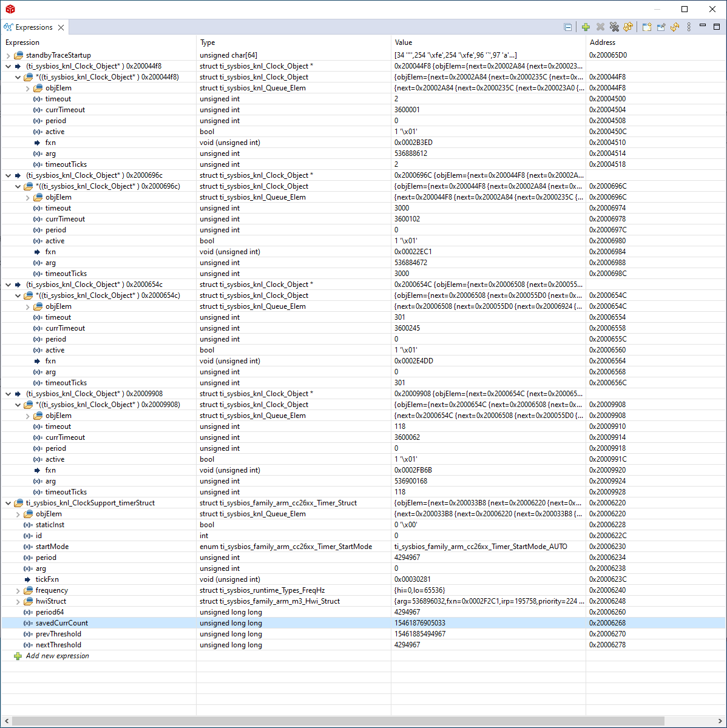Collapse the dereferenced 0x200044f8 Clock_Object struct

click(18, 77)
